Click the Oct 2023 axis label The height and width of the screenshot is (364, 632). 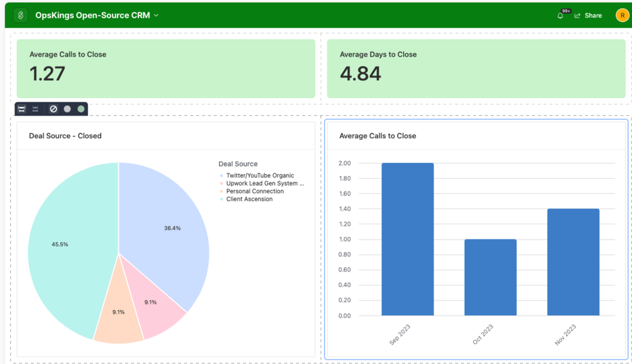483,334
